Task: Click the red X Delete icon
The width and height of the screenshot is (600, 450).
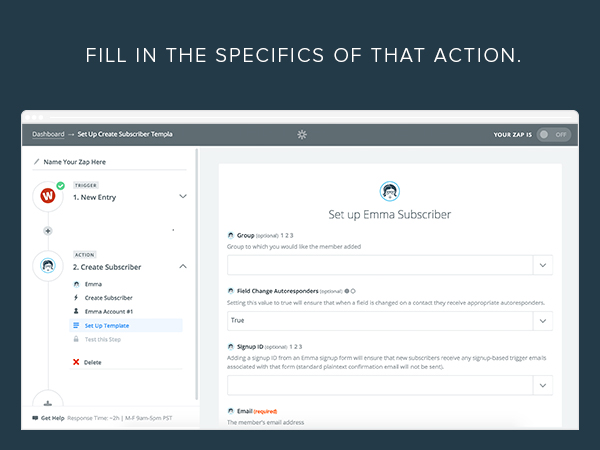Action: pos(76,362)
